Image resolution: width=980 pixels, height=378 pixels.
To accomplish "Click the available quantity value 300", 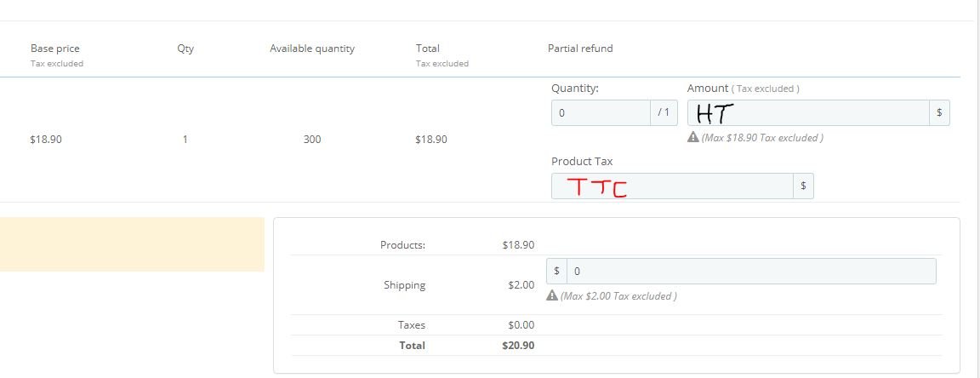I will click(x=312, y=139).
